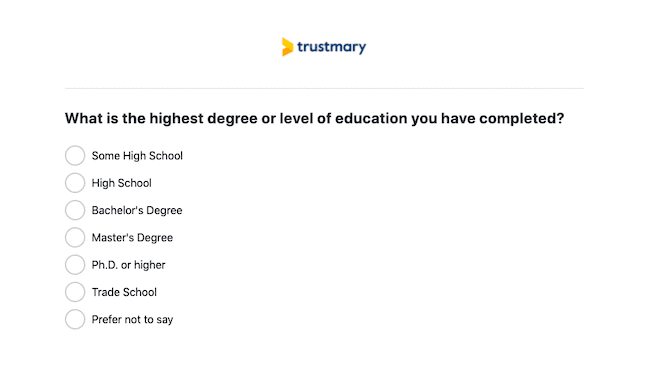Choose the Prefer not to say radio circle

[x=75, y=319]
